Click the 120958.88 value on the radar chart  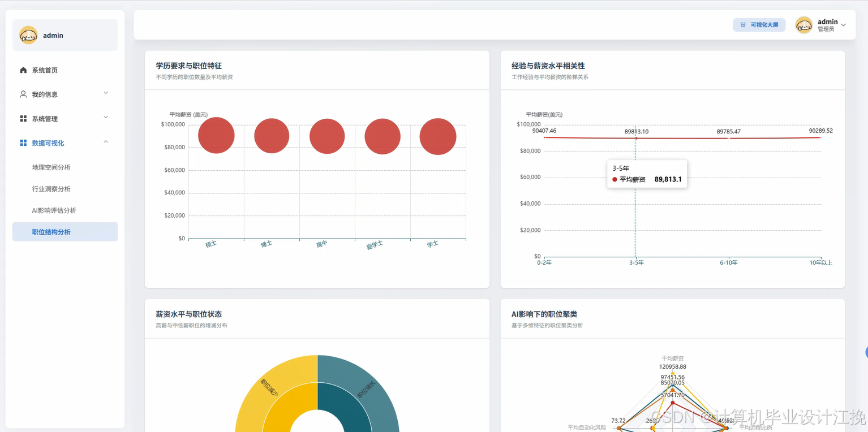point(673,366)
